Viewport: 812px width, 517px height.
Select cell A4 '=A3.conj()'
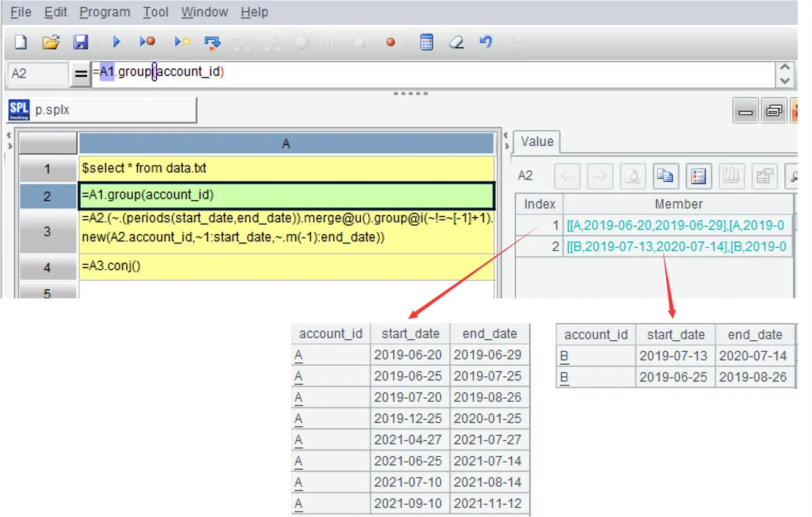coord(286,266)
